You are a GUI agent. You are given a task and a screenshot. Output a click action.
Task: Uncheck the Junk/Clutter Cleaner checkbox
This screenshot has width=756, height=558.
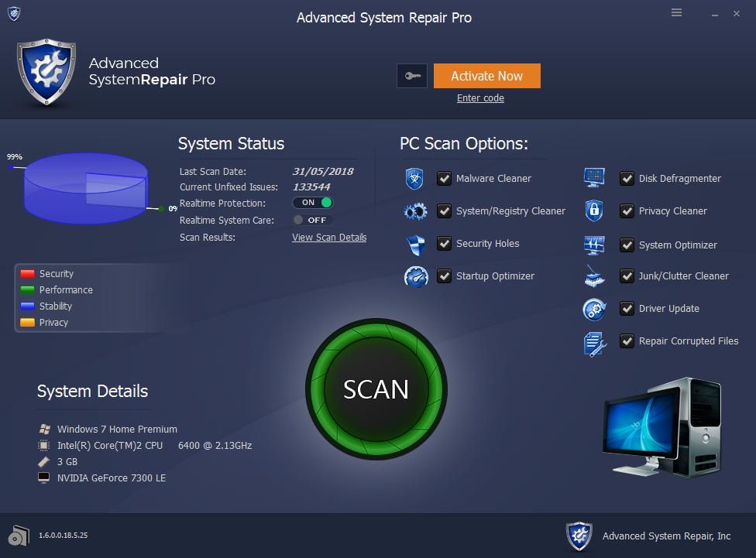(627, 276)
